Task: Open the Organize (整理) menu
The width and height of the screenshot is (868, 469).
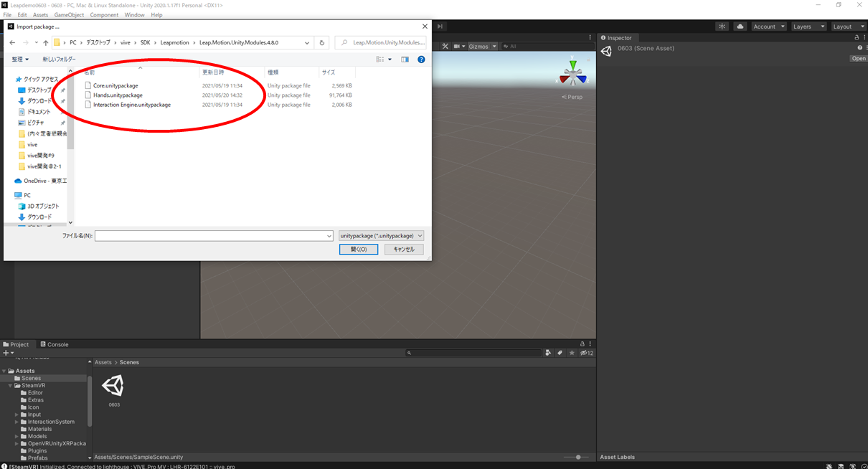Action: (x=20, y=60)
